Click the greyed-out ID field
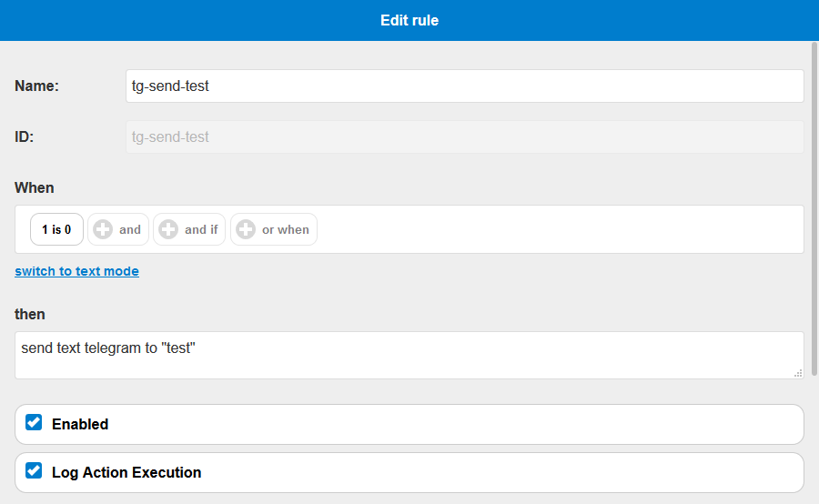This screenshot has height=504, width=819. pyautogui.click(x=464, y=136)
